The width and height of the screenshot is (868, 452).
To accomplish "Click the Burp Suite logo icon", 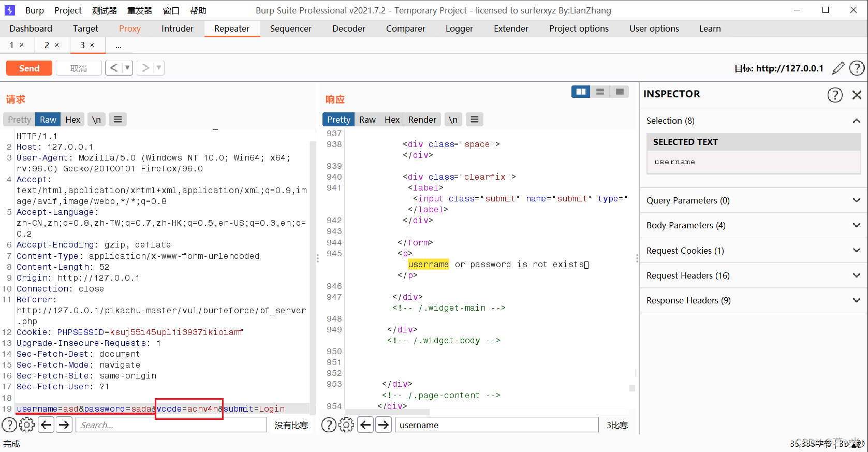I will (9, 10).
